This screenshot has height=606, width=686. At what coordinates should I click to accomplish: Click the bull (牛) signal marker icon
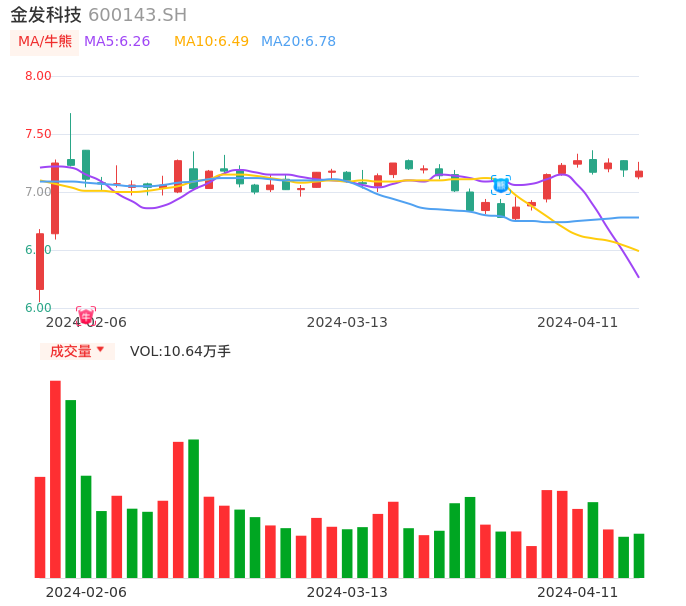[x=86, y=316]
